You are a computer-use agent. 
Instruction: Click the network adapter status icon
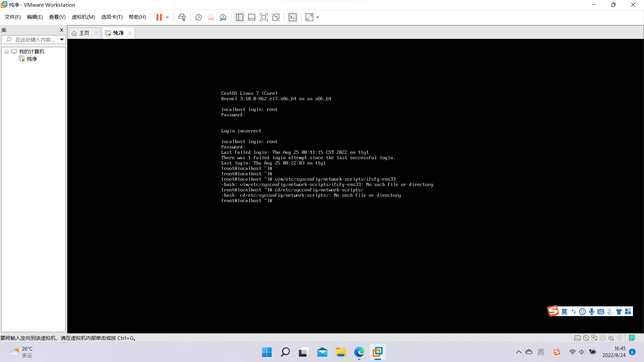click(594, 338)
